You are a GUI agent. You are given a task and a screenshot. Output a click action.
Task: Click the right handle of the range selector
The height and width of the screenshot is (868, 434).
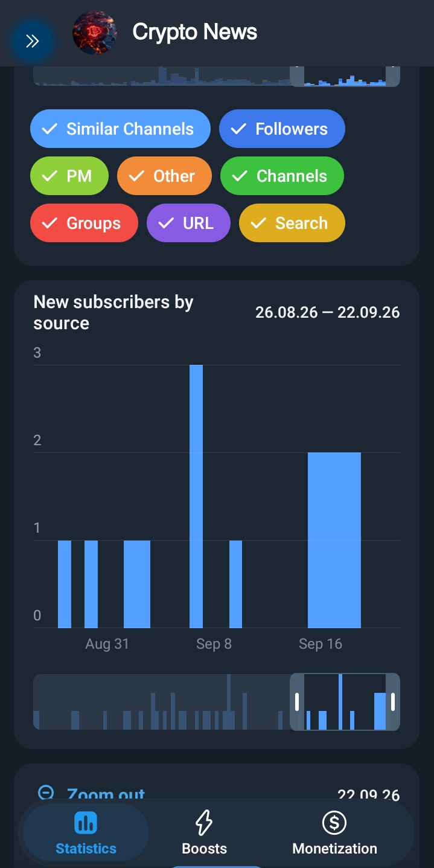point(393,702)
